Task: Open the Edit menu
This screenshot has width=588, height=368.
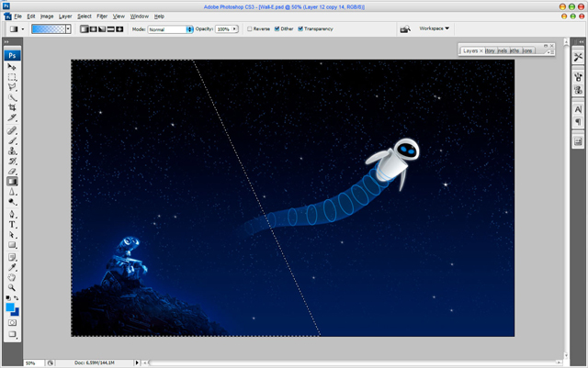Action: [31, 17]
